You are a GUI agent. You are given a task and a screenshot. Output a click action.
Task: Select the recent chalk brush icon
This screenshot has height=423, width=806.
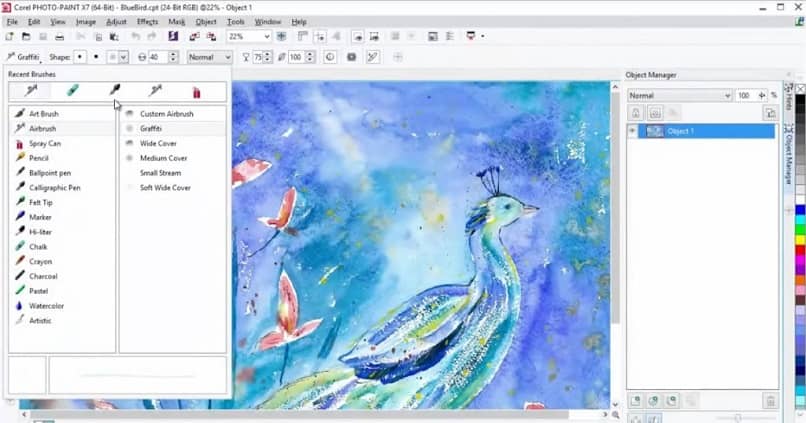(x=72, y=91)
